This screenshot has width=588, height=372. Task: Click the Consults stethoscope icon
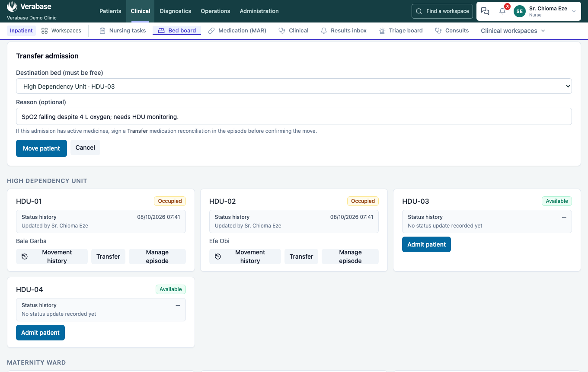[438, 31]
